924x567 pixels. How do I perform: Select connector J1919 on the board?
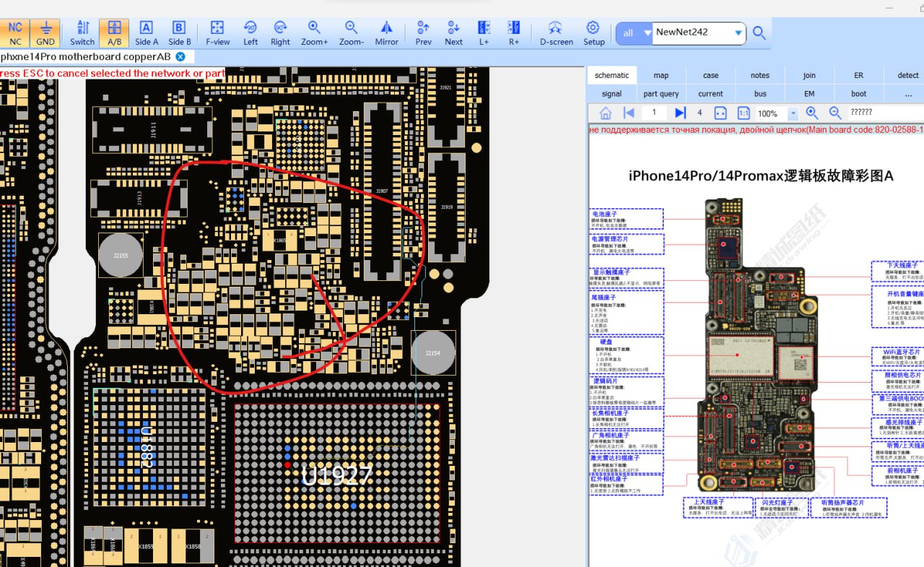447,208
